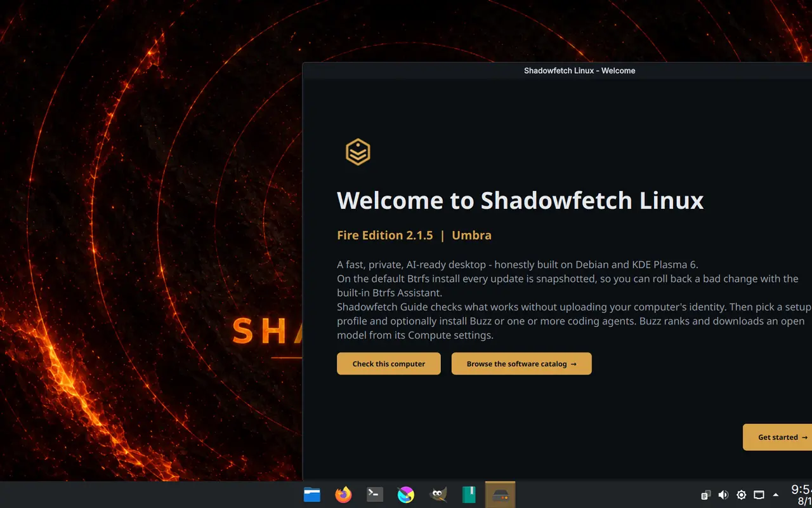The height and width of the screenshot is (508, 812).
Task: Click the Shadowfetch Linux - Welcome title bar
Action: point(557,70)
